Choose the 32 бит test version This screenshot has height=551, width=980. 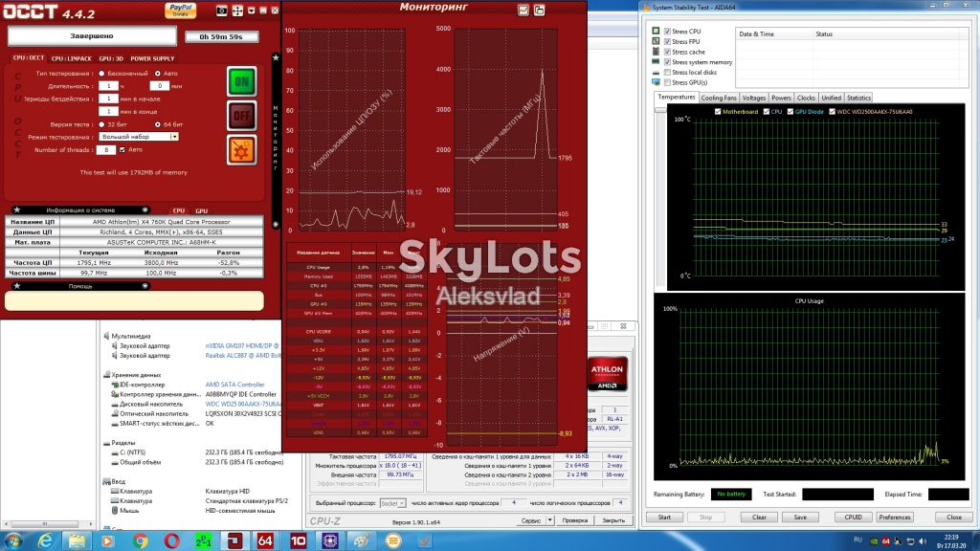point(101,124)
